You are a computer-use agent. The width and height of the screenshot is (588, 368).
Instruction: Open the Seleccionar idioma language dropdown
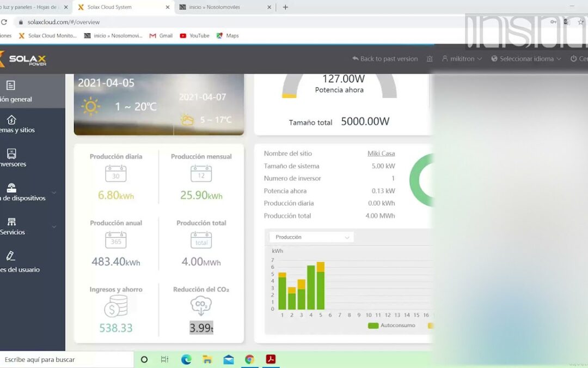(x=526, y=59)
